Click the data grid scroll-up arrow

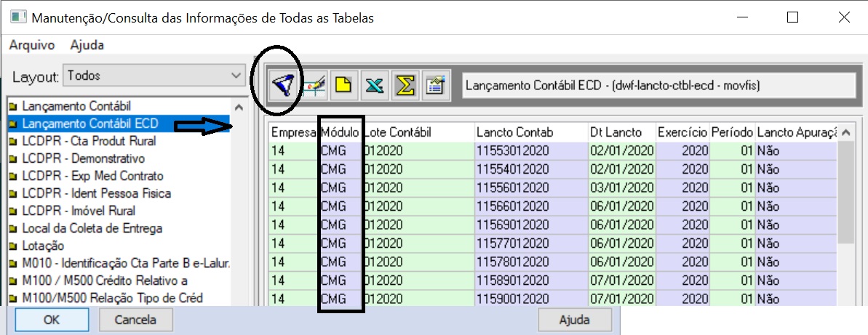845,133
